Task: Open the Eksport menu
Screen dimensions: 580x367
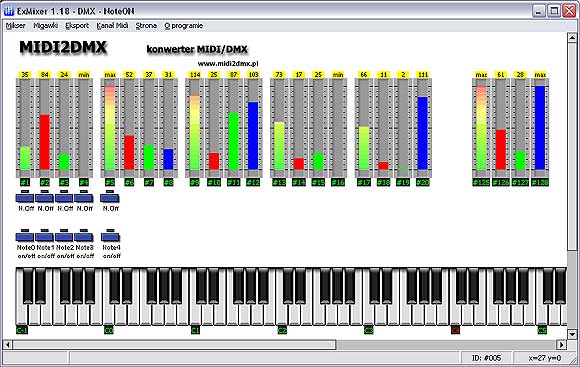Action: pyautogui.click(x=77, y=26)
